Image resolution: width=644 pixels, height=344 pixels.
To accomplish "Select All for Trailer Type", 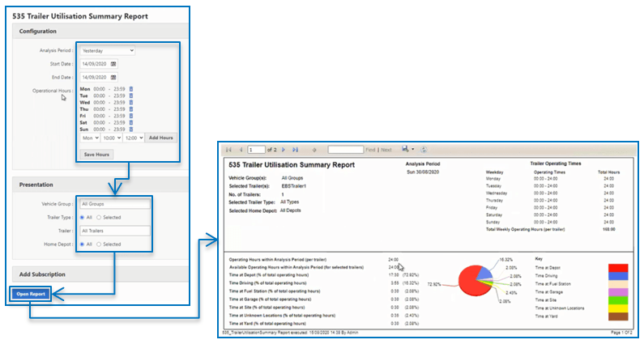I will (83, 217).
